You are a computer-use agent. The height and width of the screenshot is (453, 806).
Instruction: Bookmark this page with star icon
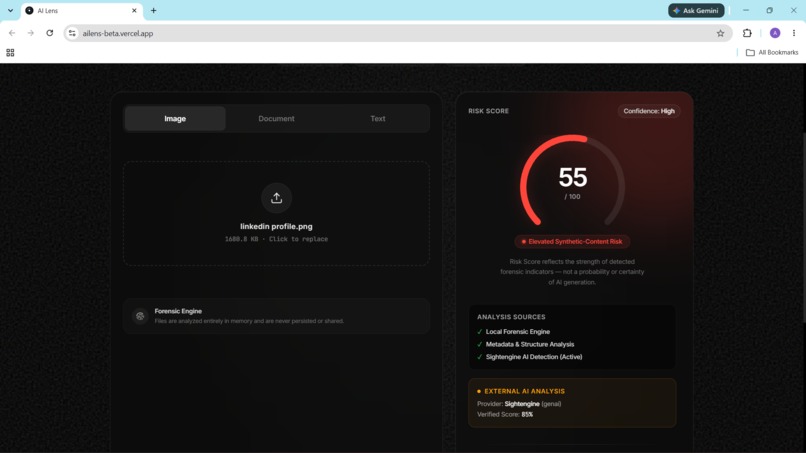(x=720, y=33)
